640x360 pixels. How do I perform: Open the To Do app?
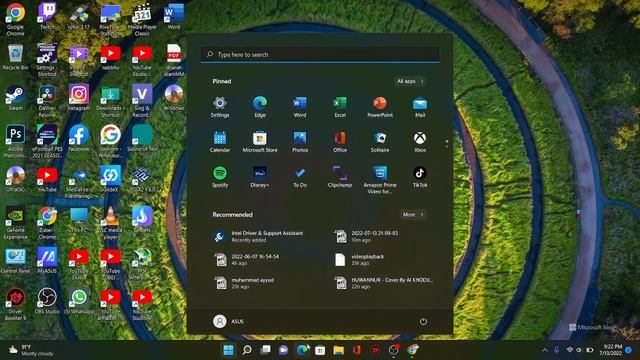pos(300,177)
